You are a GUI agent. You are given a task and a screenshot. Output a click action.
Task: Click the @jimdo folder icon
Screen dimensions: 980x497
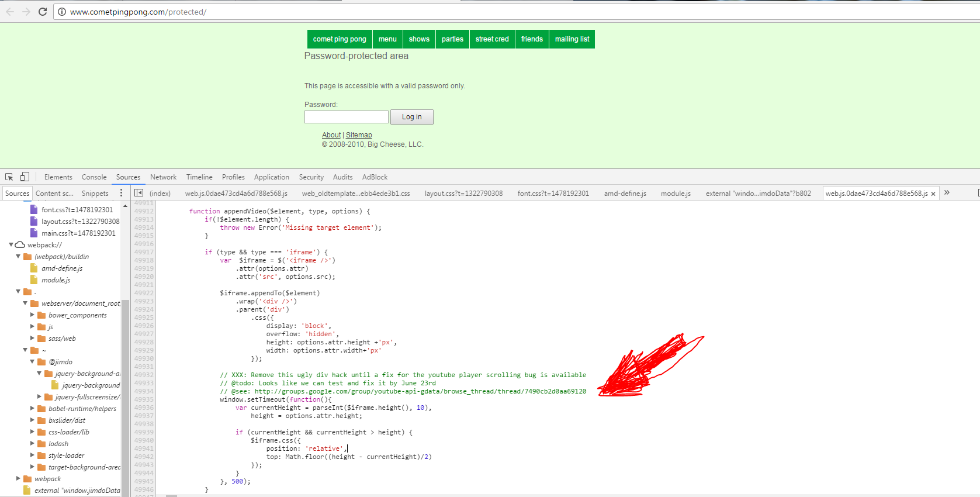tap(41, 362)
